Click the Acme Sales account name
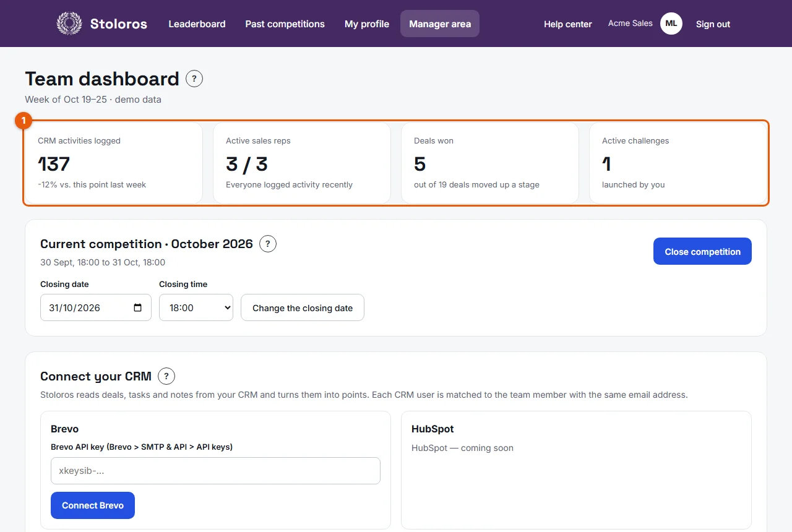 pos(631,24)
